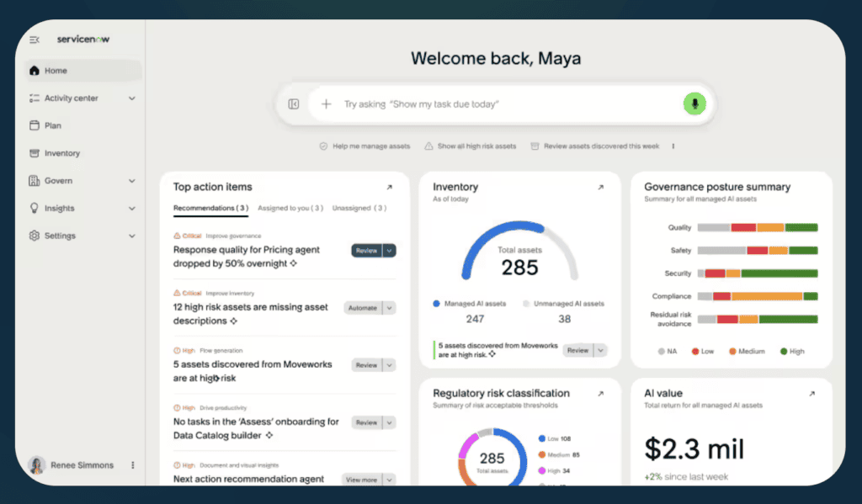The width and height of the screenshot is (862, 504).
Task: Click sparkle icon after 'Data Catalog builder'
Action: [269, 435]
